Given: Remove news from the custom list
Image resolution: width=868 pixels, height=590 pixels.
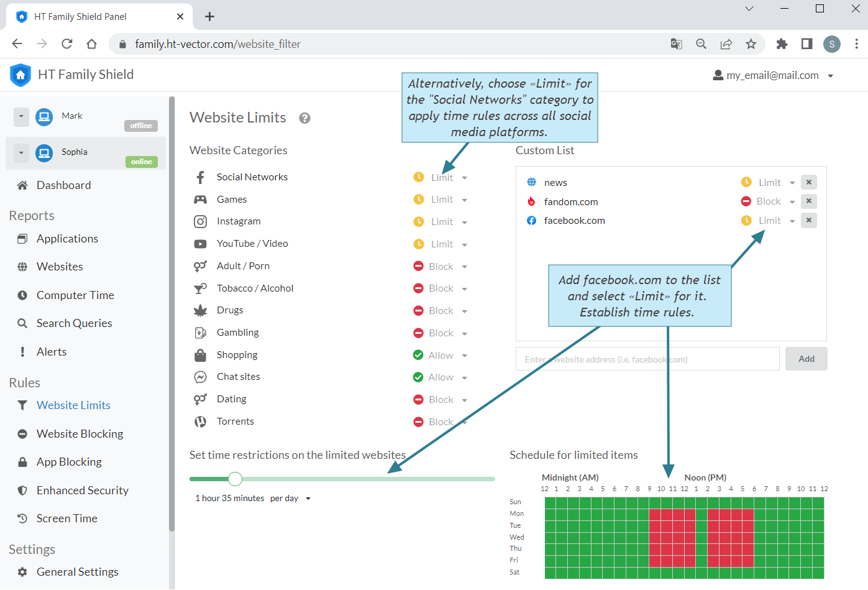Looking at the screenshot, I should click(808, 182).
